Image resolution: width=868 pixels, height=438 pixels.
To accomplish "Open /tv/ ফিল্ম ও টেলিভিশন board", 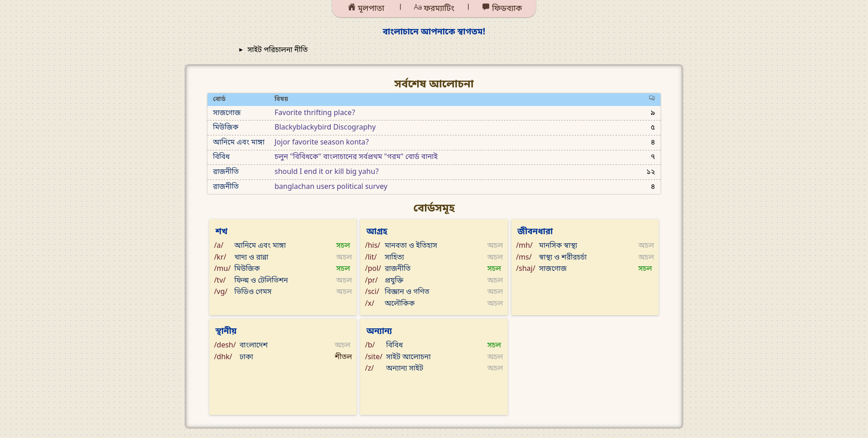I will tap(261, 280).
